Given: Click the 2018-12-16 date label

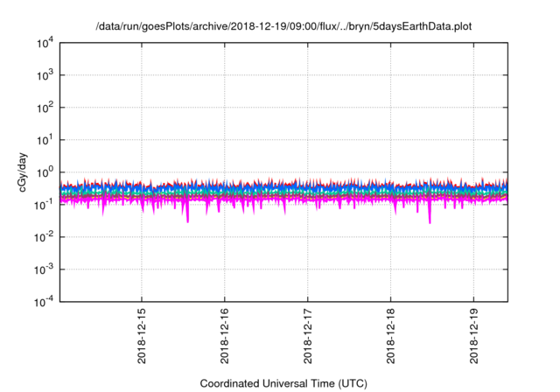Looking at the screenshot, I should click(225, 336).
